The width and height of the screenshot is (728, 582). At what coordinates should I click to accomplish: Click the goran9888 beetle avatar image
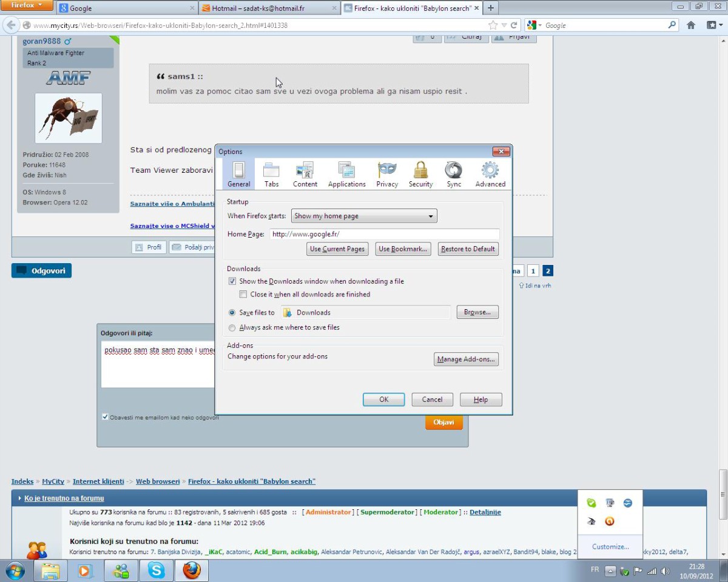[x=69, y=118]
